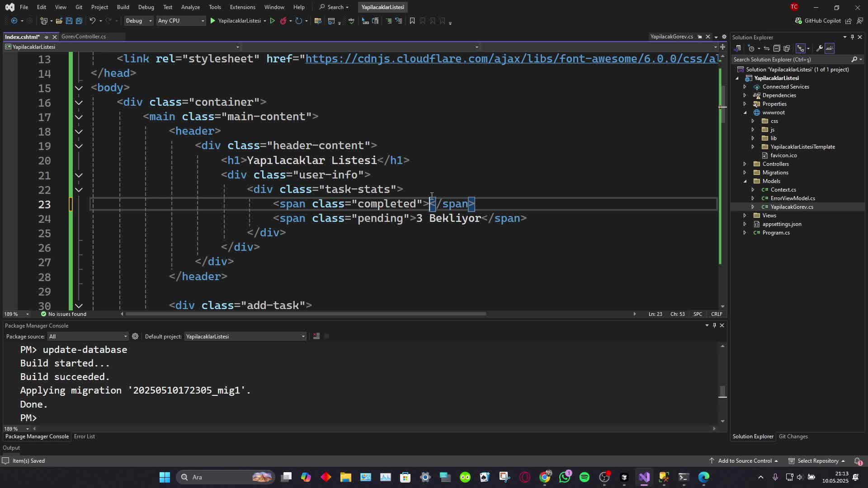Click Clear Console icon in Package Manager
Viewport: 868px width, 488px height.
click(316, 336)
